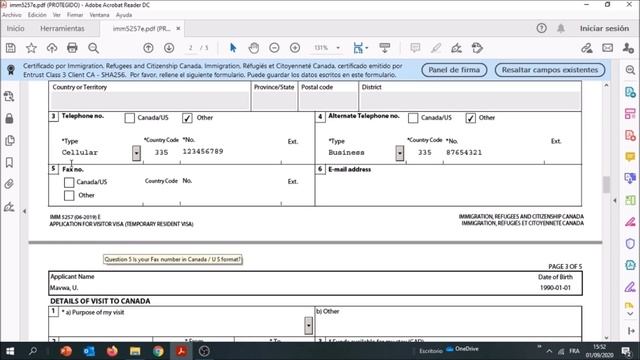
Task: Click the read mode scroll icon
Action: (x=384, y=48)
